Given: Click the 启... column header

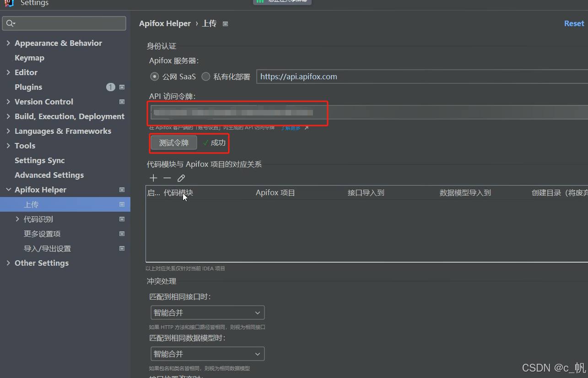Looking at the screenshot, I should click(154, 193).
